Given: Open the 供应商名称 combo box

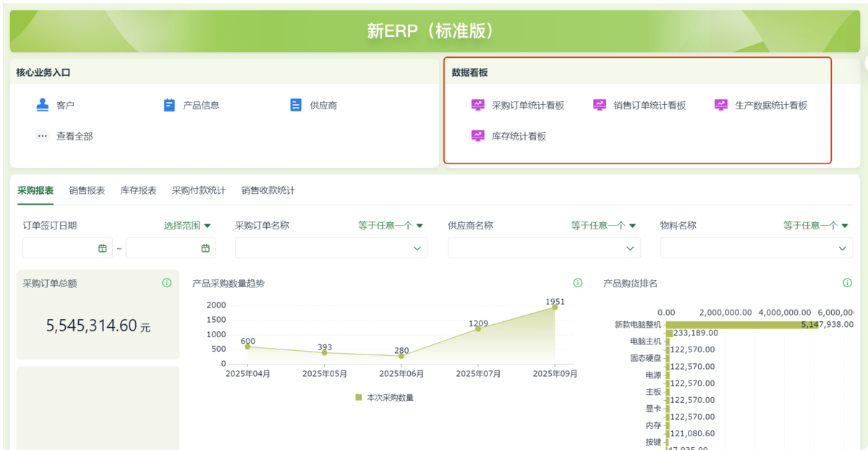Looking at the screenshot, I should pos(543,248).
